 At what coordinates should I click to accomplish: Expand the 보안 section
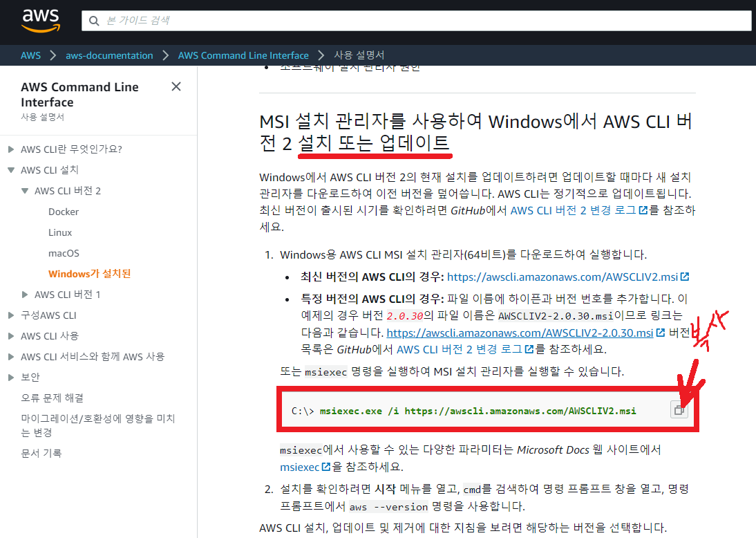click(x=11, y=378)
